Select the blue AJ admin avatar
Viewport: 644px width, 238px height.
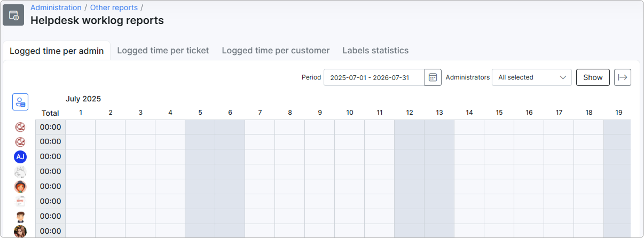pyautogui.click(x=20, y=157)
